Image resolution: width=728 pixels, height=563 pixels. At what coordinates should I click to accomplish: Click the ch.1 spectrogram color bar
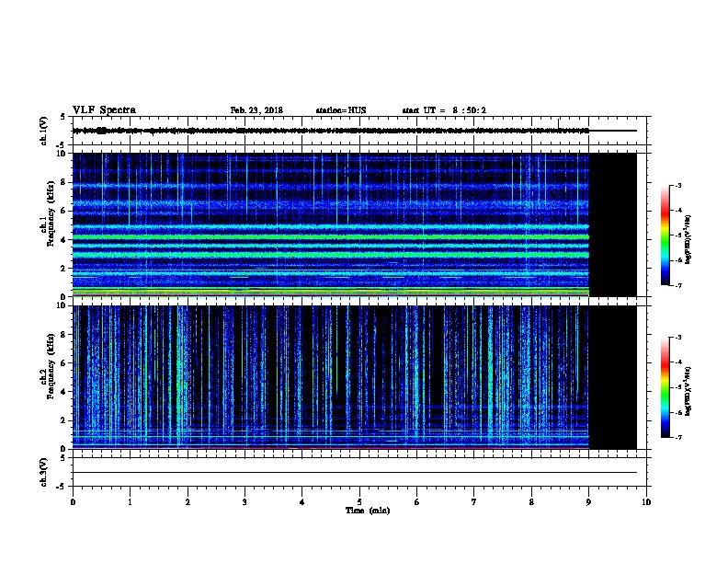(665, 236)
